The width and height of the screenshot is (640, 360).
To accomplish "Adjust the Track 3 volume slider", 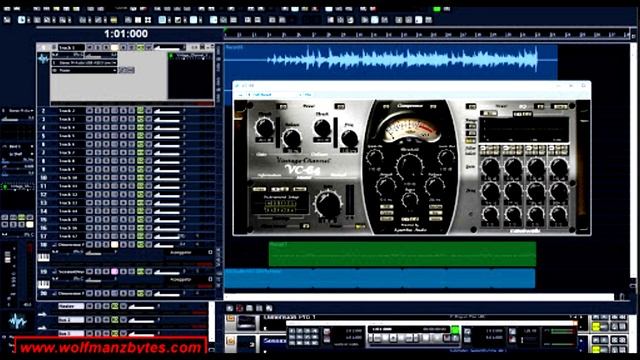I will click(167, 119).
